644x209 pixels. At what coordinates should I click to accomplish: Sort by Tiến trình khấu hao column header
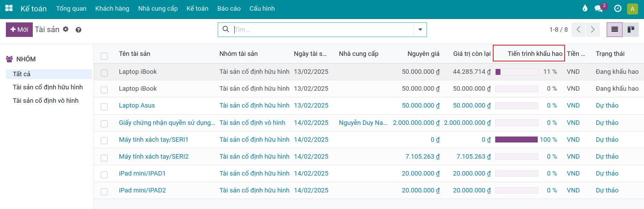535,54
